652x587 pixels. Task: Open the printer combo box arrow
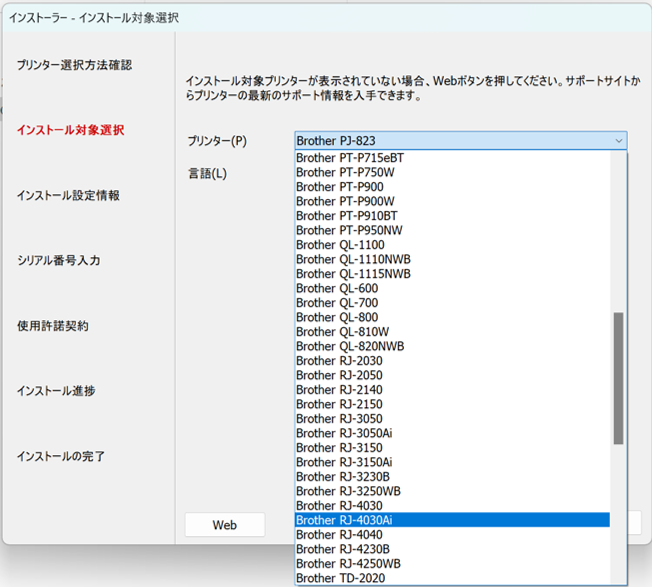619,141
